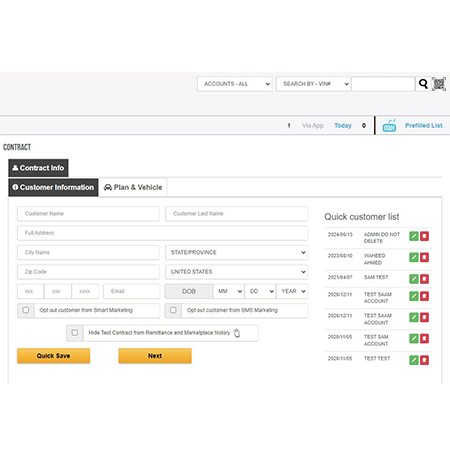Viewport: 450px width, 450px height.
Task: Edit the TEST TEST customer entry
Action: (414, 360)
